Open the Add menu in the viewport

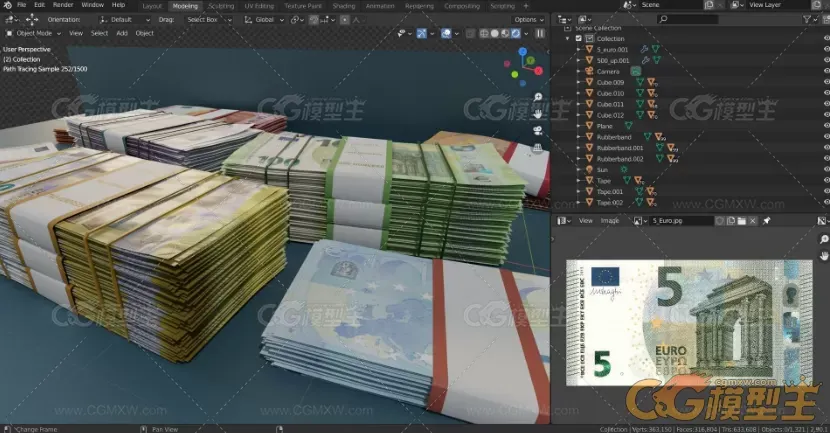(x=122, y=33)
